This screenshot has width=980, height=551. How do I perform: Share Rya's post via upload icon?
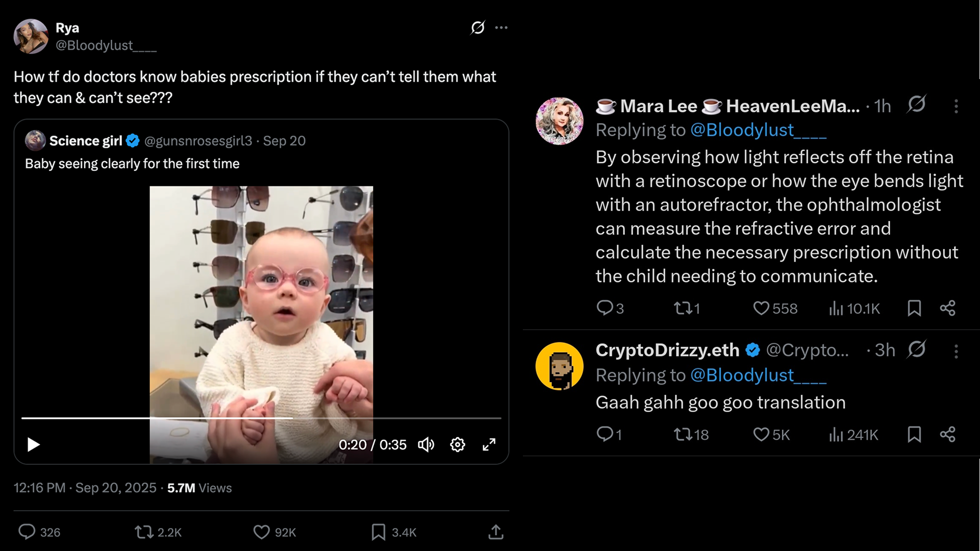(496, 532)
